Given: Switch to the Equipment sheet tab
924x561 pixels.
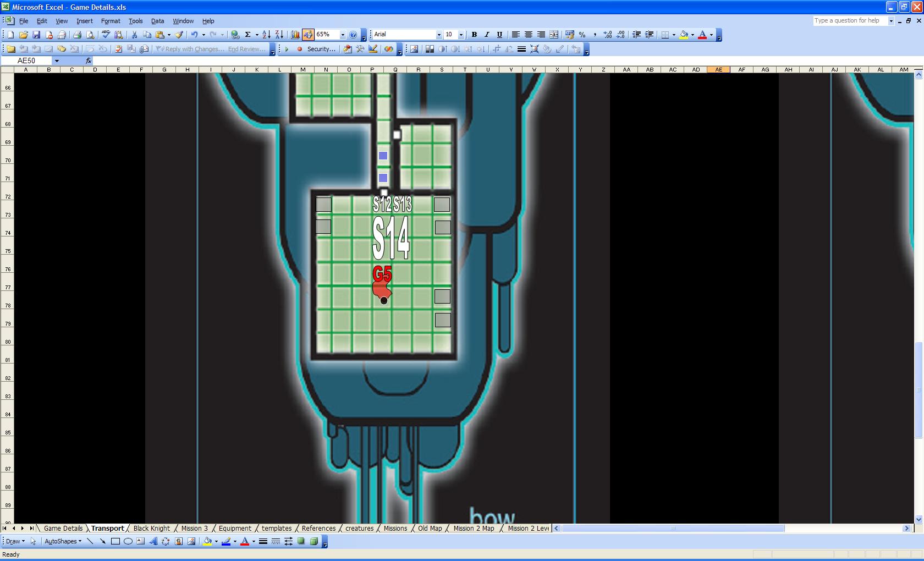Looking at the screenshot, I should (x=235, y=529).
